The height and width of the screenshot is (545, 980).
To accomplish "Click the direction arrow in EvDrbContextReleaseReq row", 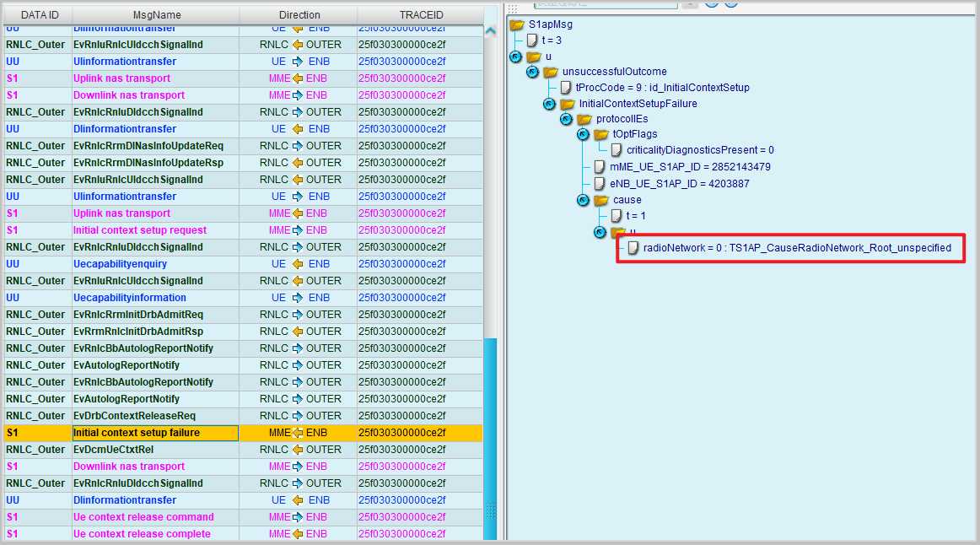I will (x=297, y=416).
